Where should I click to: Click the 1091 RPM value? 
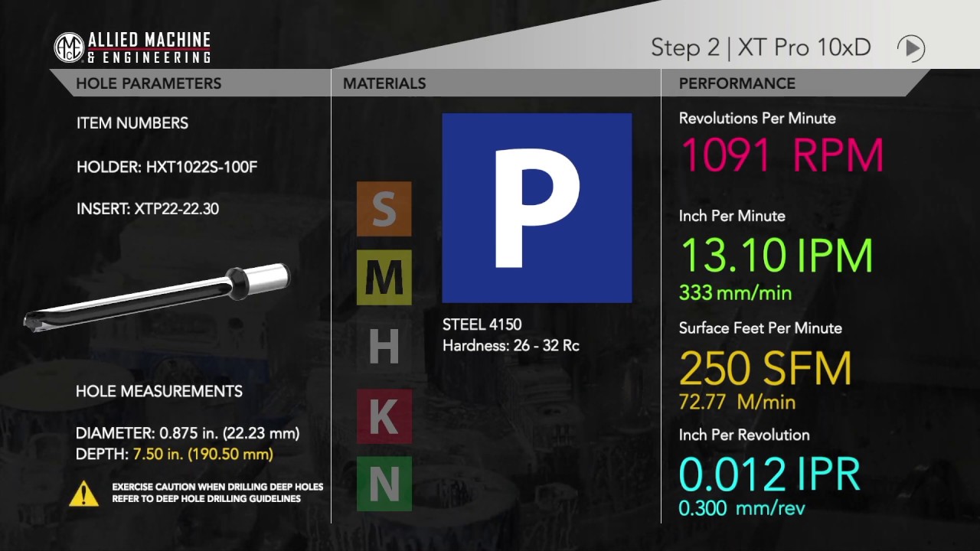[x=782, y=155]
